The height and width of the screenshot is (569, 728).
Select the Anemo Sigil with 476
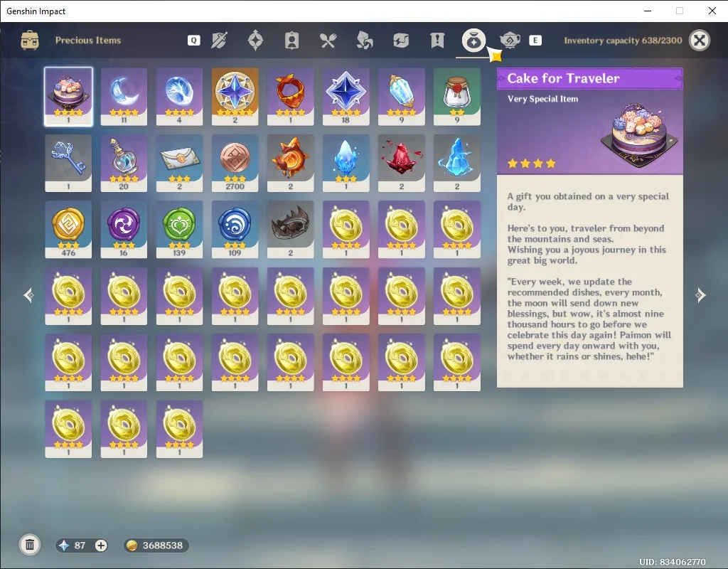68,230
